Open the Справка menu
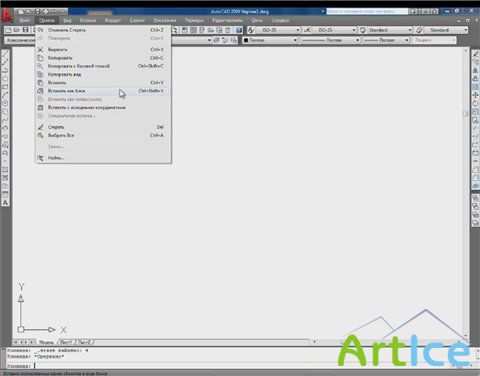480x376 pixels. pyautogui.click(x=280, y=20)
